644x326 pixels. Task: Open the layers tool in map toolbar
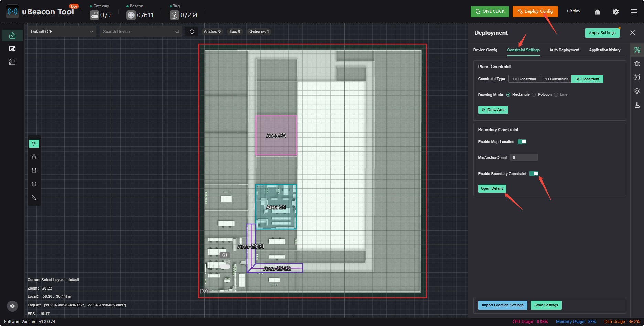(x=34, y=184)
